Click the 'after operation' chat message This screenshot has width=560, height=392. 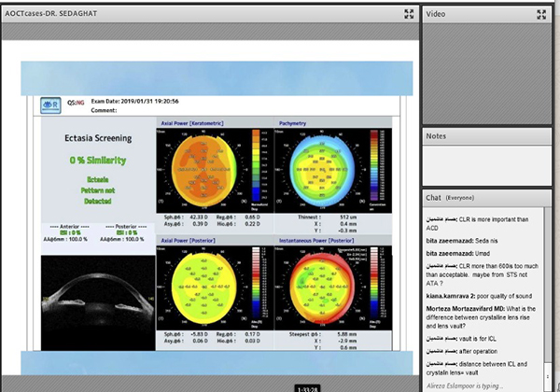click(461, 351)
